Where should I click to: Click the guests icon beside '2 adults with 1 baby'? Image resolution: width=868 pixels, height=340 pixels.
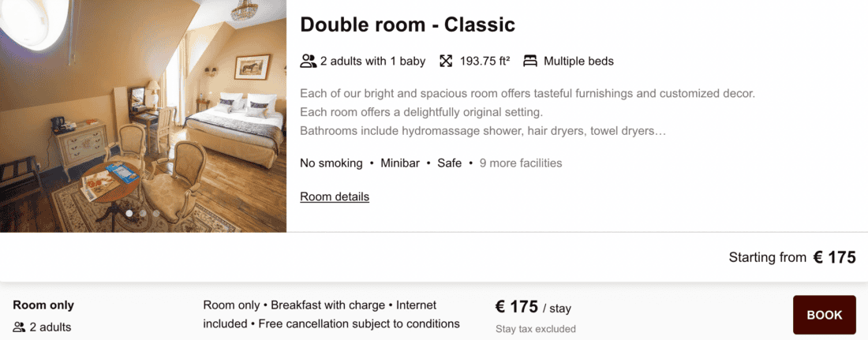(308, 61)
